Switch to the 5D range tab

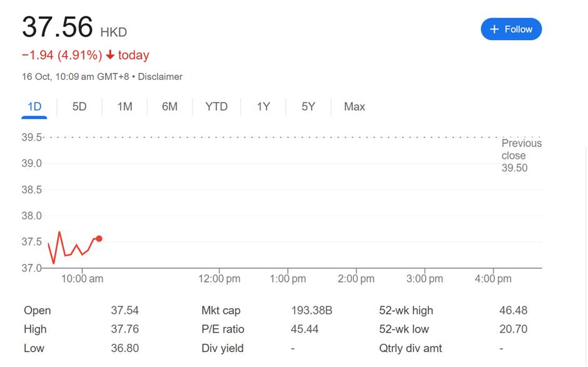(79, 107)
